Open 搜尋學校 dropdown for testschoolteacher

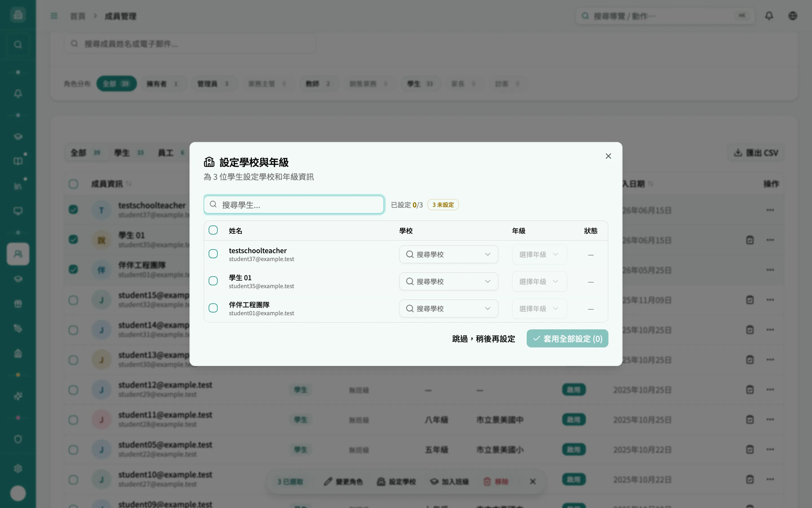point(449,254)
